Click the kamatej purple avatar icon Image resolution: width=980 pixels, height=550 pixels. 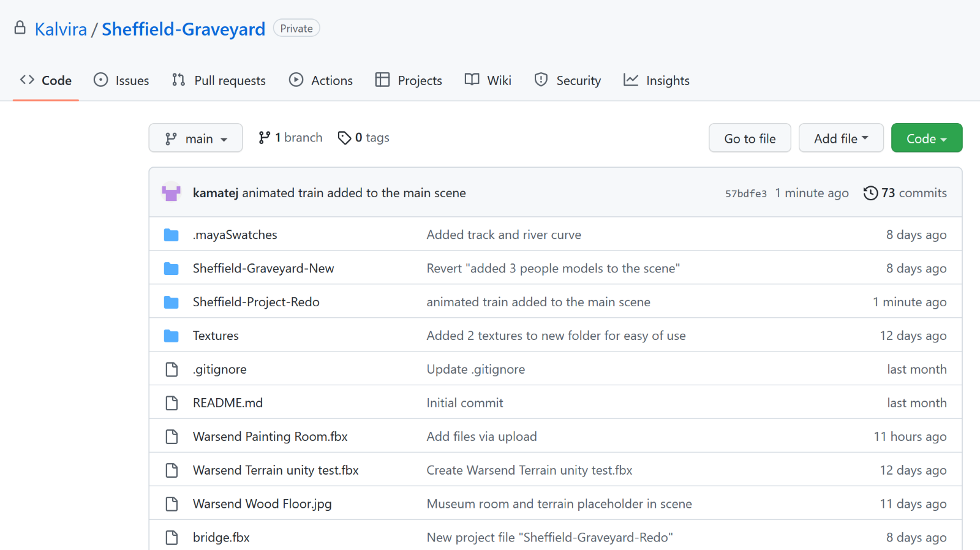coord(171,193)
